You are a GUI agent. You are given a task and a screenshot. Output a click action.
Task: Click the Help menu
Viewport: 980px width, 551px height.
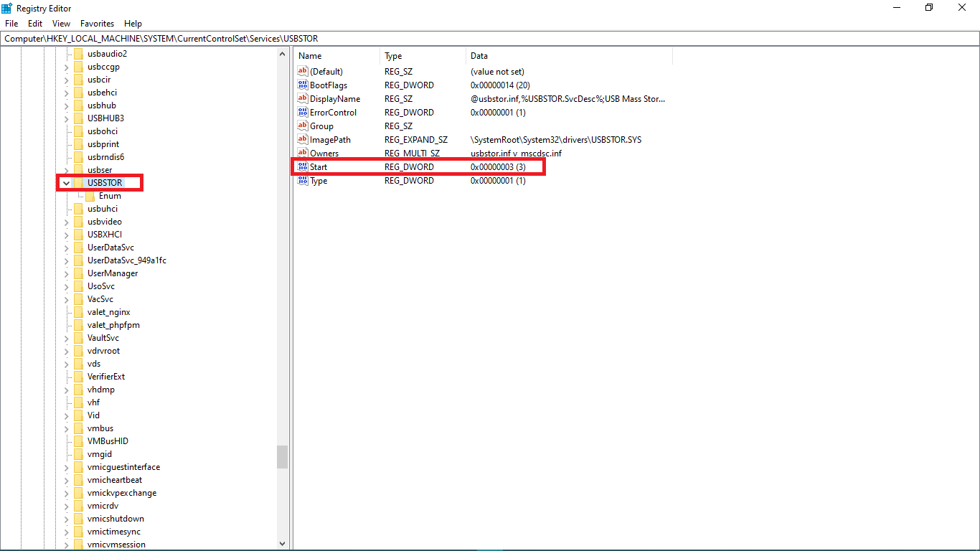[133, 23]
